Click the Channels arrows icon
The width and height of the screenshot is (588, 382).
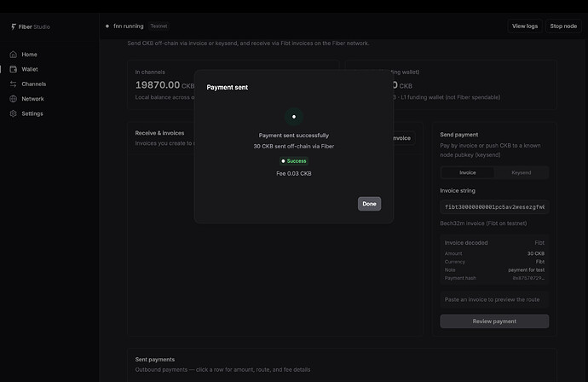[13, 84]
